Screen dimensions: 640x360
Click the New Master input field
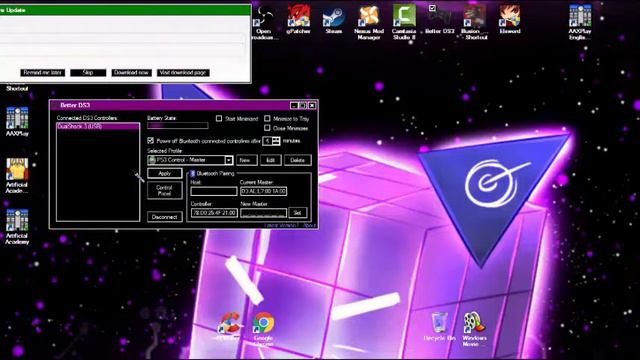click(x=263, y=213)
